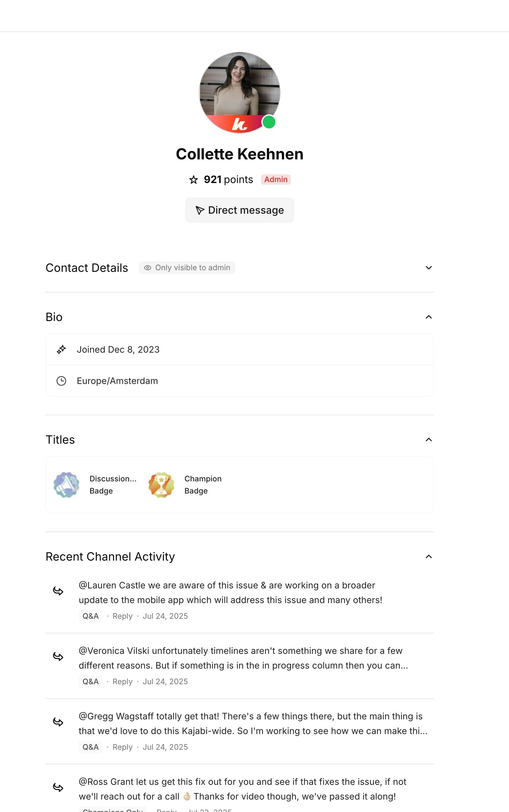This screenshot has height=812, width=509.
Task: Select the Discussion megaphone badge
Action: click(66, 485)
